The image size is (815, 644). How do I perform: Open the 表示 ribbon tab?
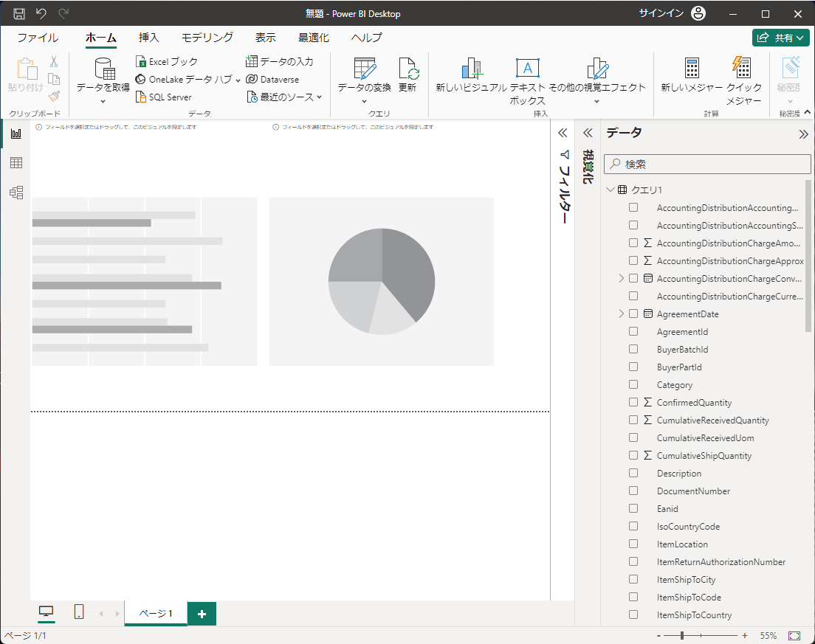[266, 38]
